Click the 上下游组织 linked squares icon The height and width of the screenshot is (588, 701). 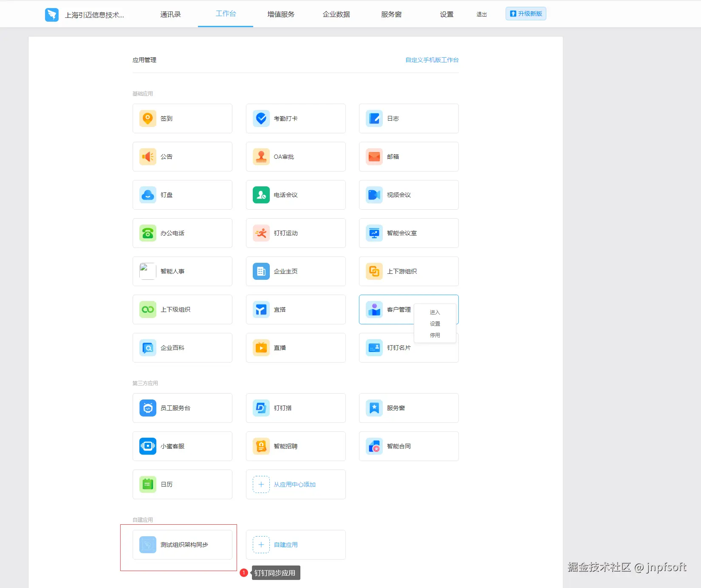(374, 271)
